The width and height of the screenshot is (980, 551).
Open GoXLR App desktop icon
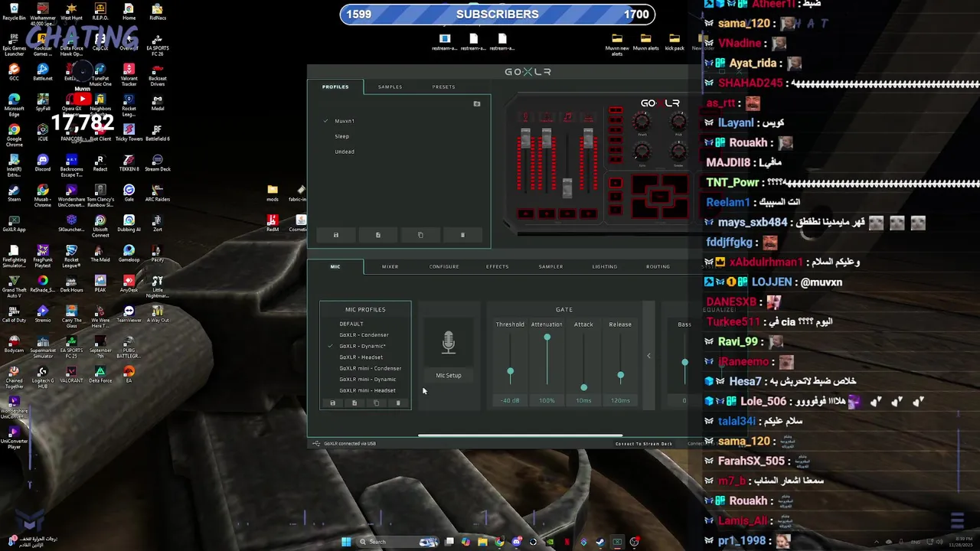pyautogui.click(x=14, y=223)
